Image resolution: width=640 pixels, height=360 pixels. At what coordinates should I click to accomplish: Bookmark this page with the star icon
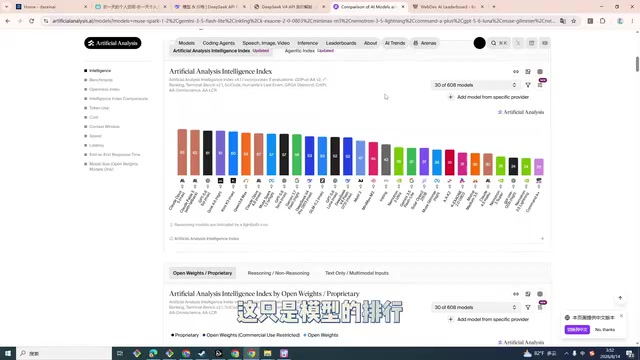(573, 21)
